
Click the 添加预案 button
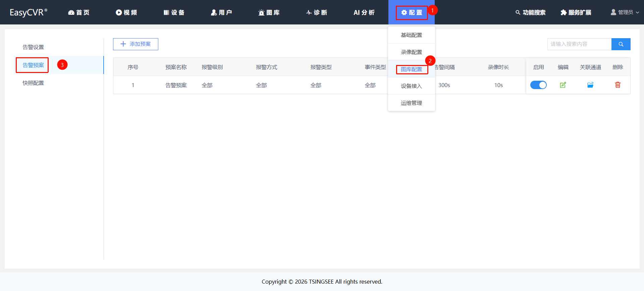(x=136, y=44)
